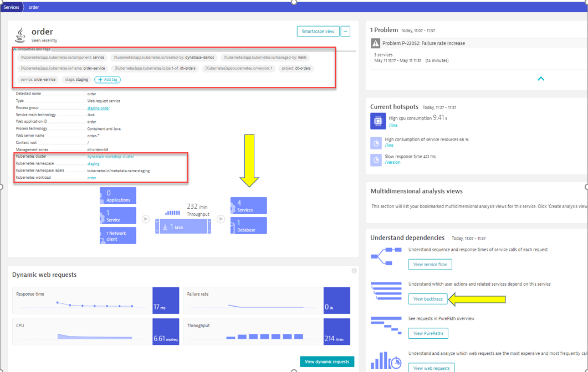Screen dimensions: 588x372
Task: Collapse the Properties and tags section
Action: tap(15, 49)
